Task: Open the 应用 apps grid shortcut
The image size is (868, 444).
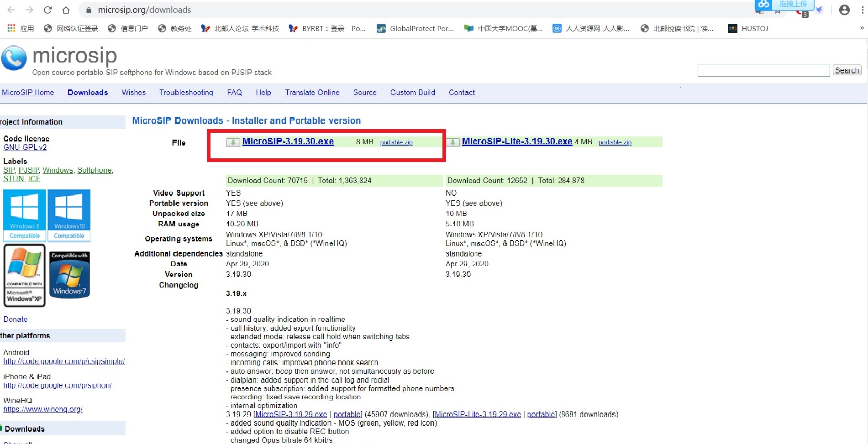Action: click(x=21, y=28)
